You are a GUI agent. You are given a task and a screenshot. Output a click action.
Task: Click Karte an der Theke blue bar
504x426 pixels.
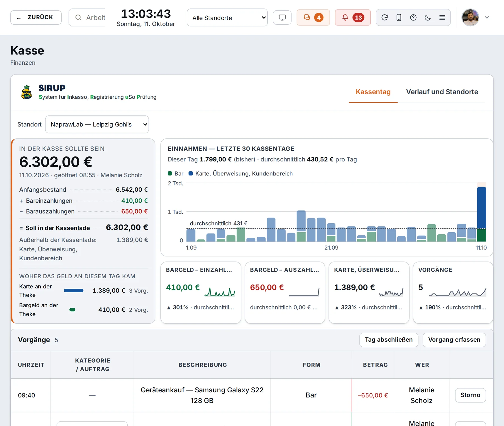(x=74, y=291)
